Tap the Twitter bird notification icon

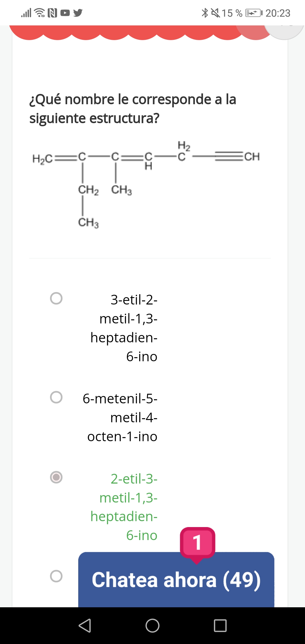coord(78,13)
